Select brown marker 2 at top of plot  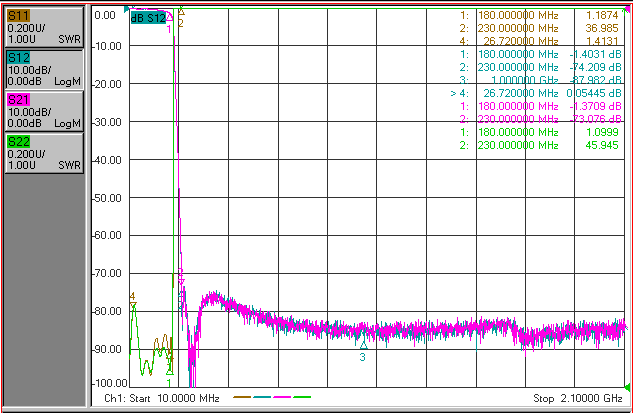181,17
